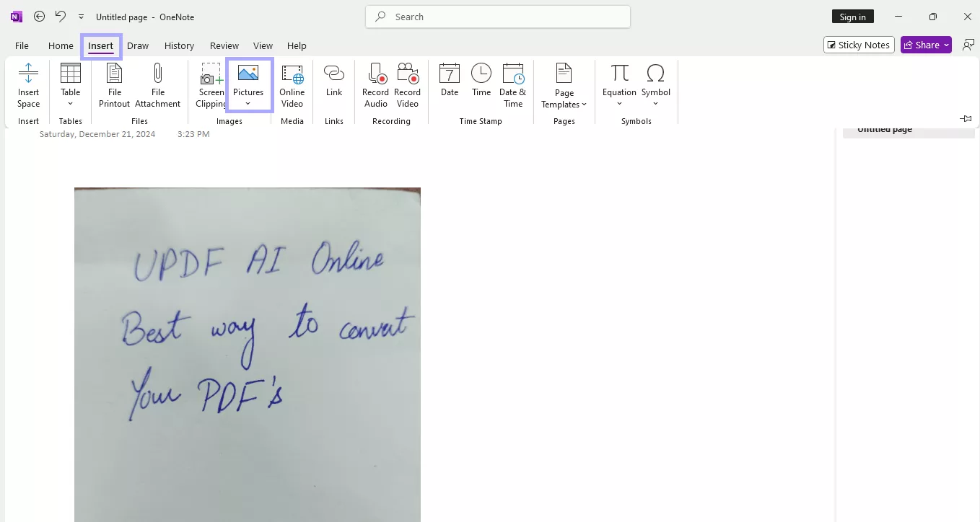Switch to the Draw tab
980x522 pixels.
coord(138,45)
